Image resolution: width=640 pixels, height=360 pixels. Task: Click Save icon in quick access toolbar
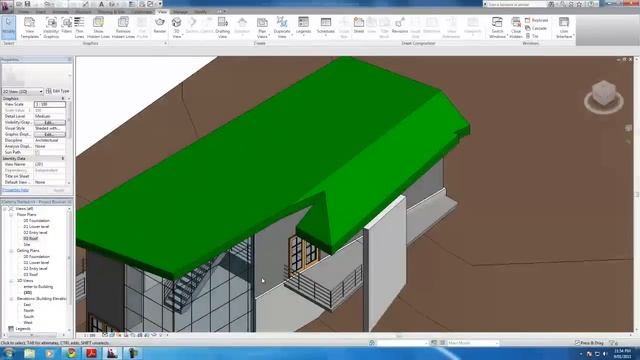pos(27,4)
